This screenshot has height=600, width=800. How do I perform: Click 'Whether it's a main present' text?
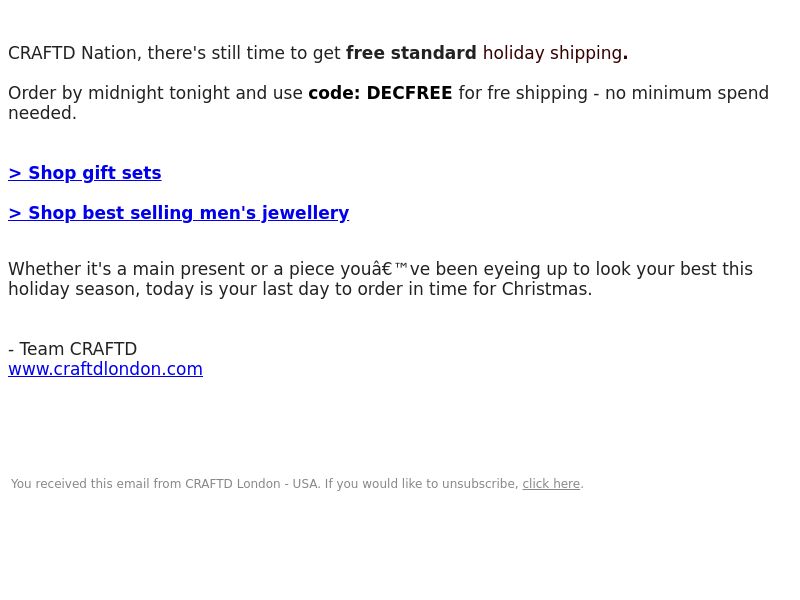[x=135, y=269]
